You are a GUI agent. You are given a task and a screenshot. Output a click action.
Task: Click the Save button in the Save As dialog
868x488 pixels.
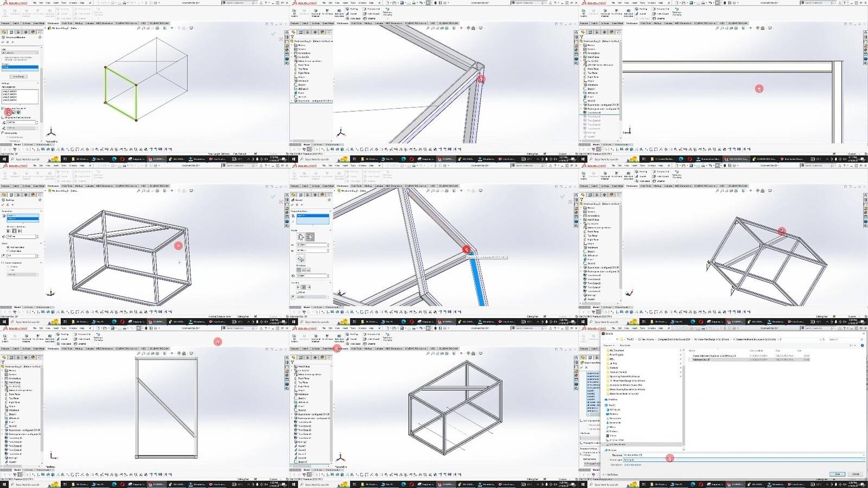tap(838, 474)
